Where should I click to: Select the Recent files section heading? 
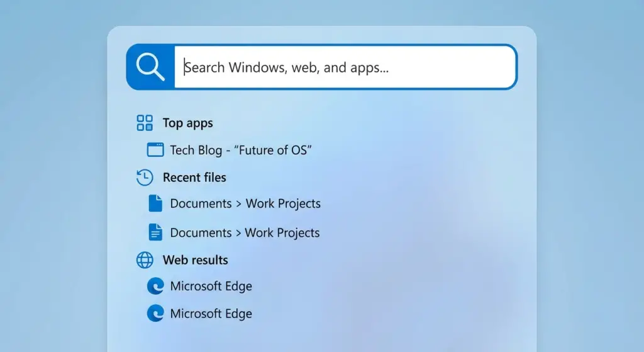[194, 178]
